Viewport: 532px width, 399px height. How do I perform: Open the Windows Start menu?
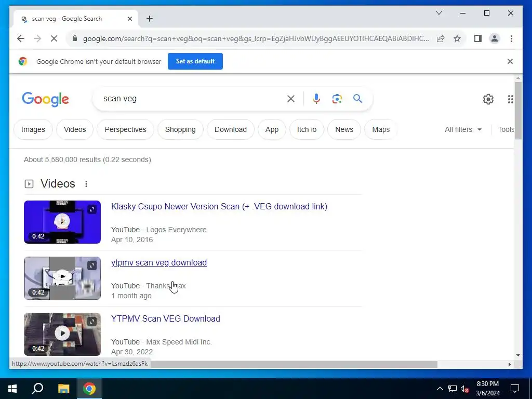tap(12, 389)
